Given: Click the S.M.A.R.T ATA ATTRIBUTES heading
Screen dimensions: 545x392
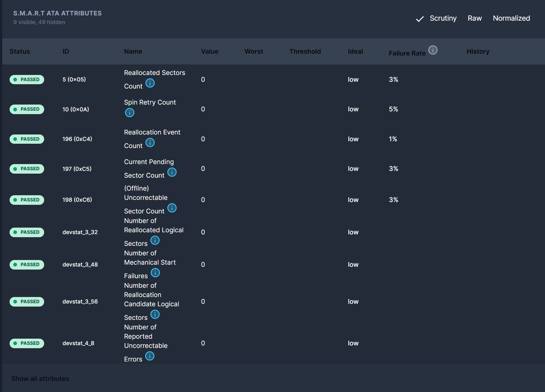Looking at the screenshot, I should coord(57,13).
